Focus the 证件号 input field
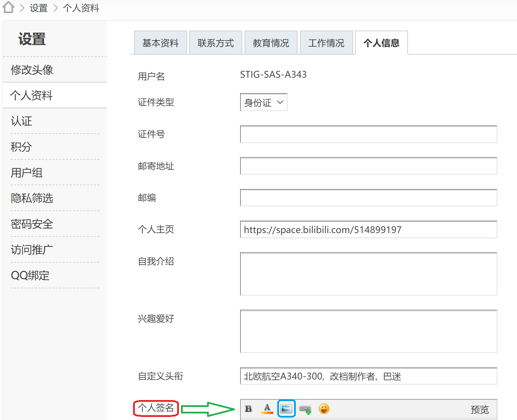 point(368,134)
